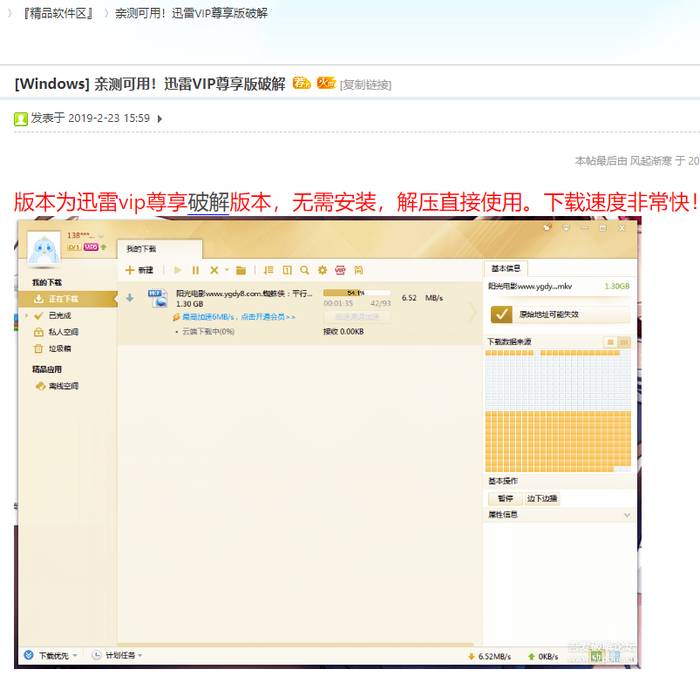
Task: Click the search magnifier toolbar icon
Action: coord(304,270)
